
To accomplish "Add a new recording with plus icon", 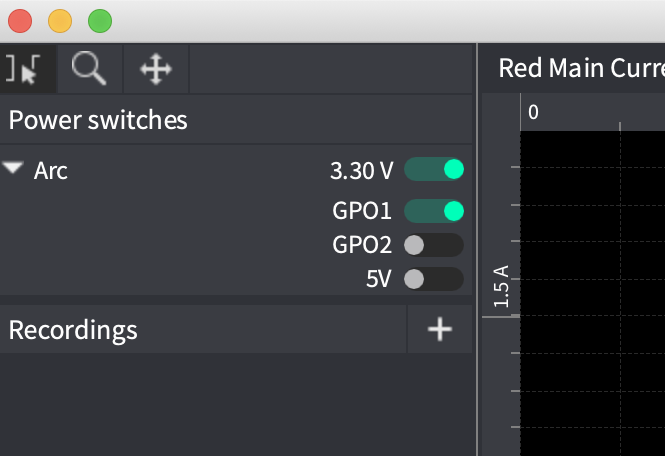I will tap(440, 329).
